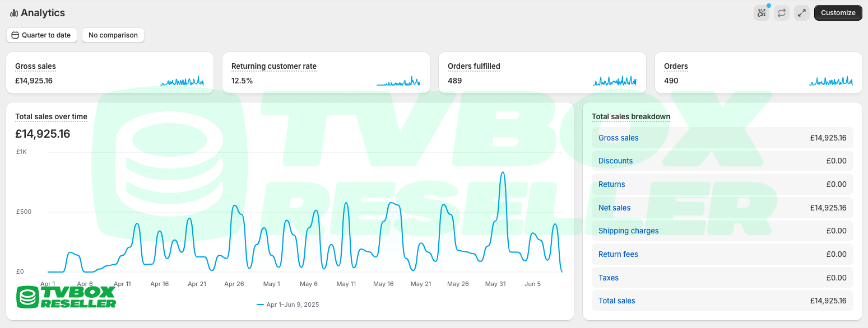The height and width of the screenshot is (328, 868).
Task: Click the party popper celebration icon
Action: pyautogui.click(x=761, y=13)
